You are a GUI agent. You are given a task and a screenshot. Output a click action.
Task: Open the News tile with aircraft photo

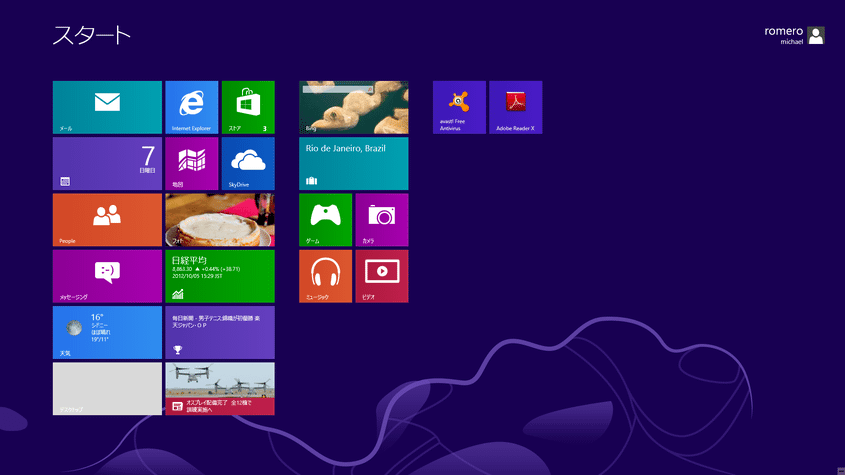[x=220, y=389]
